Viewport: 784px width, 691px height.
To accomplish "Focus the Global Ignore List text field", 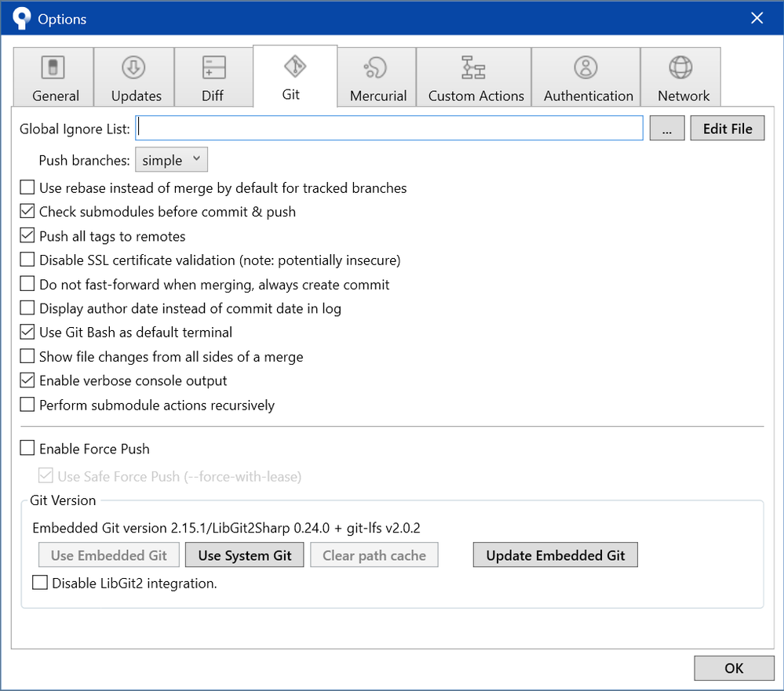I will pos(389,128).
